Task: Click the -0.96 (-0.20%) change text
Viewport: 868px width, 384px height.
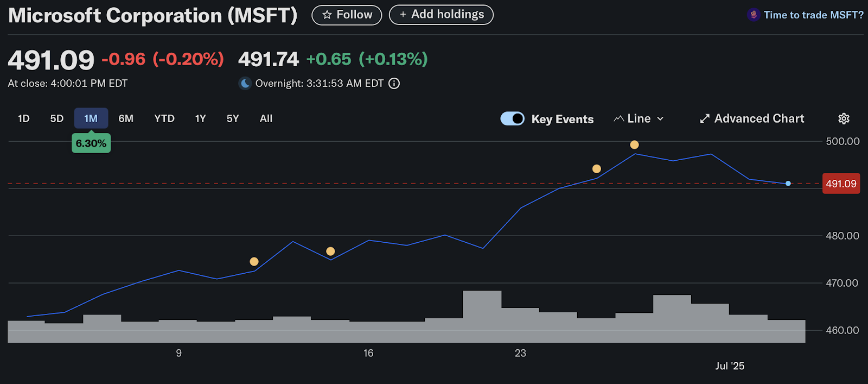Action: point(163,59)
